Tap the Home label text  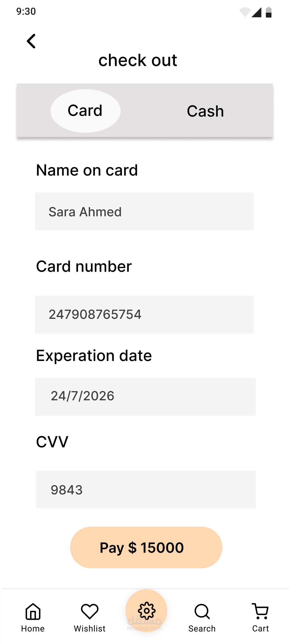tap(33, 629)
